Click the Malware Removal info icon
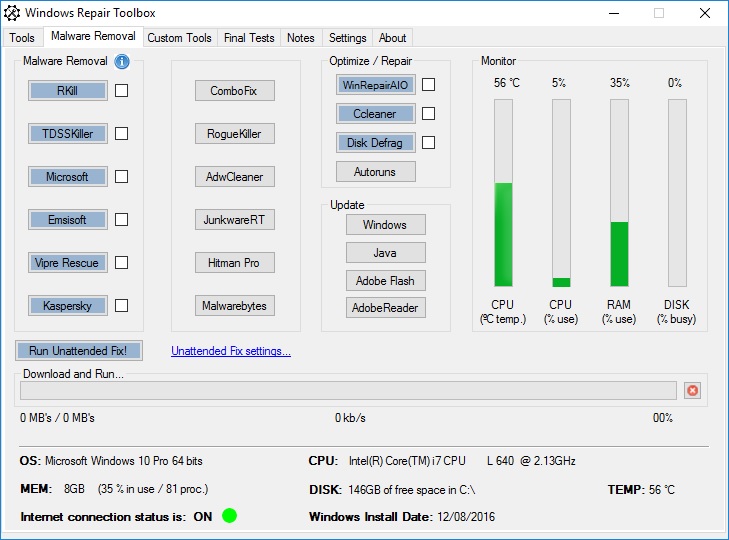 coord(122,61)
